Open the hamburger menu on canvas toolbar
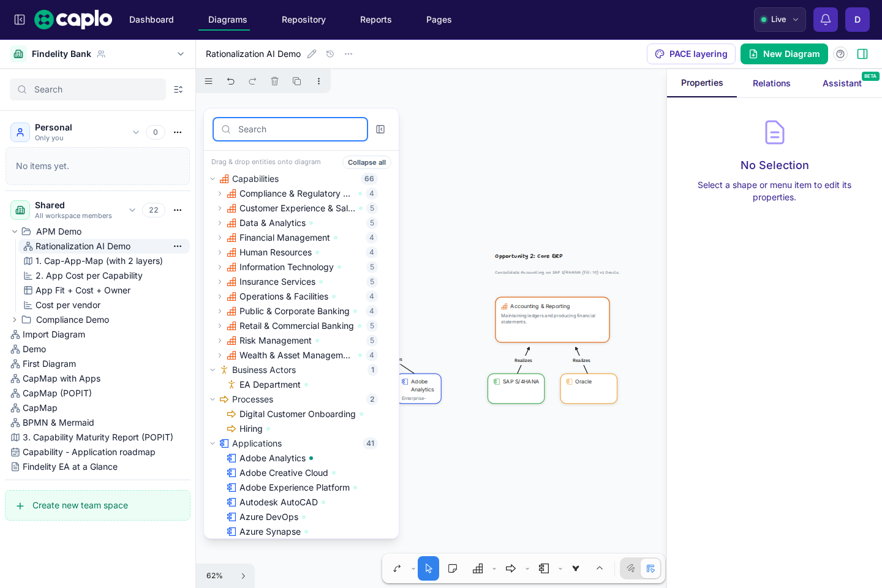882x588 pixels. 208,81
